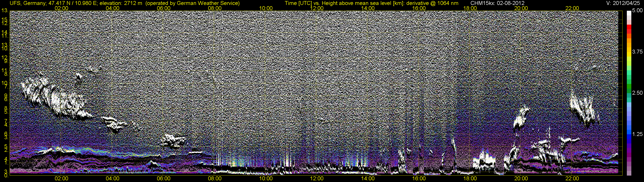Click the 20:00 label on top time axis

click(521, 8)
